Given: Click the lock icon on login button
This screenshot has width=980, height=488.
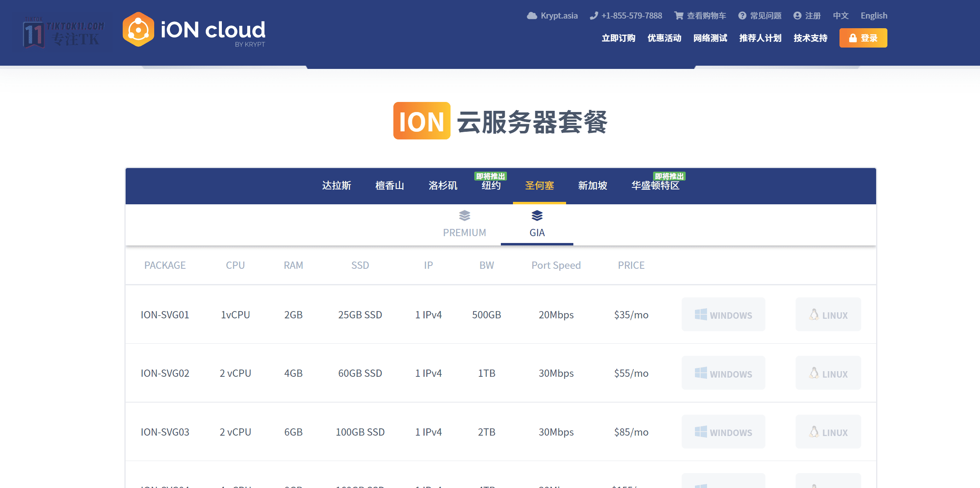Looking at the screenshot, I should (853, 38).
